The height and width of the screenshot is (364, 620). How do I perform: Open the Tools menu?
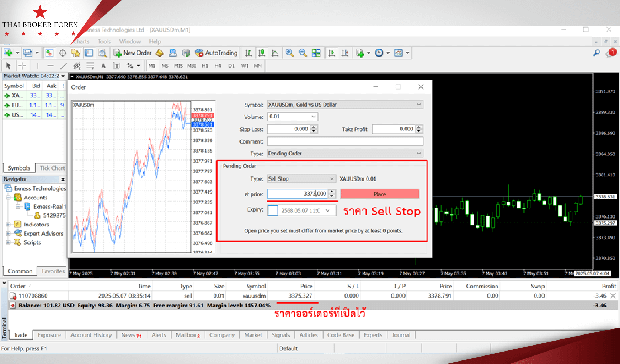pos(105,42)
